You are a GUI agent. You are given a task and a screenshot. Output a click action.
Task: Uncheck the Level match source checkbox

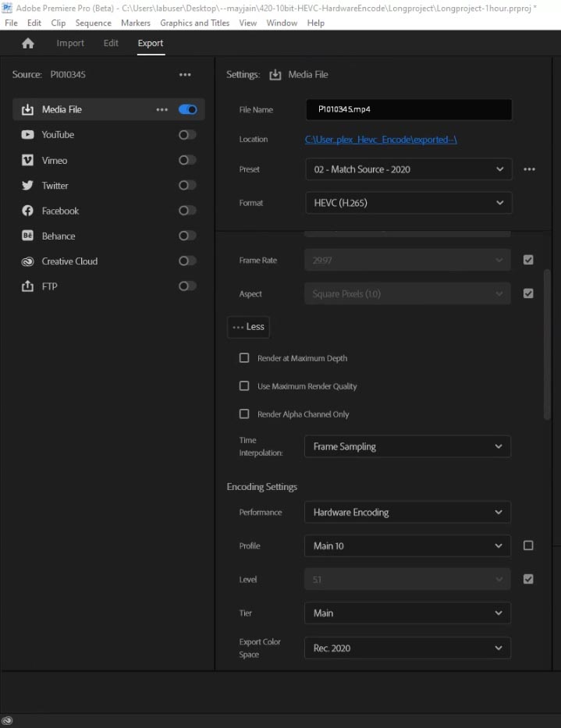click(528, 579)
